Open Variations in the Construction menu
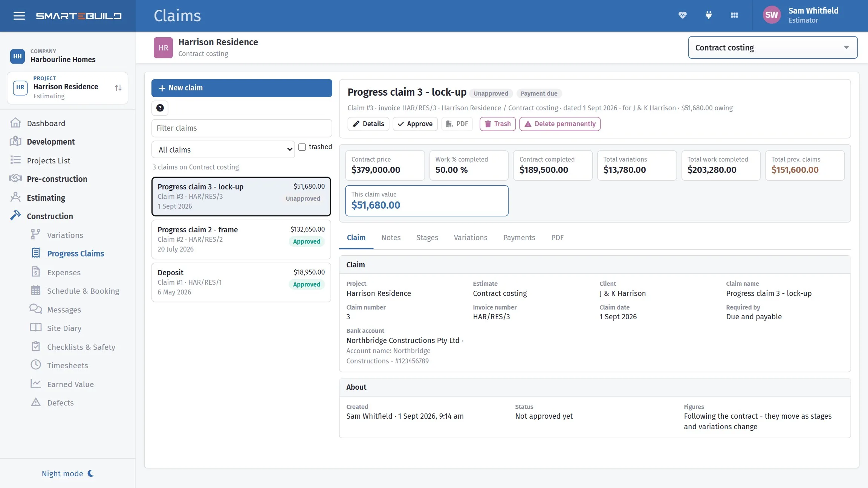Image resolution: width=868 pixels, height=488 pixels. tap(65, 235)
